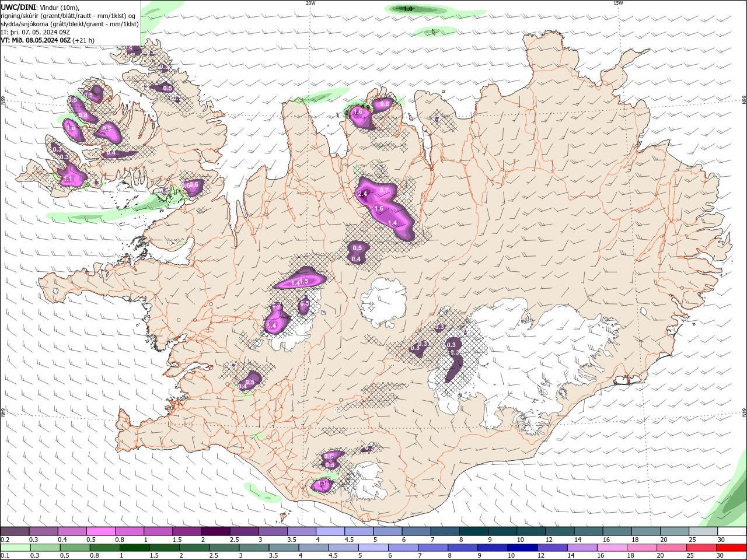747x560 pixels.
Task: Select light periwinkle 4 swatch in top legend
Action: (x=330, y=531)
